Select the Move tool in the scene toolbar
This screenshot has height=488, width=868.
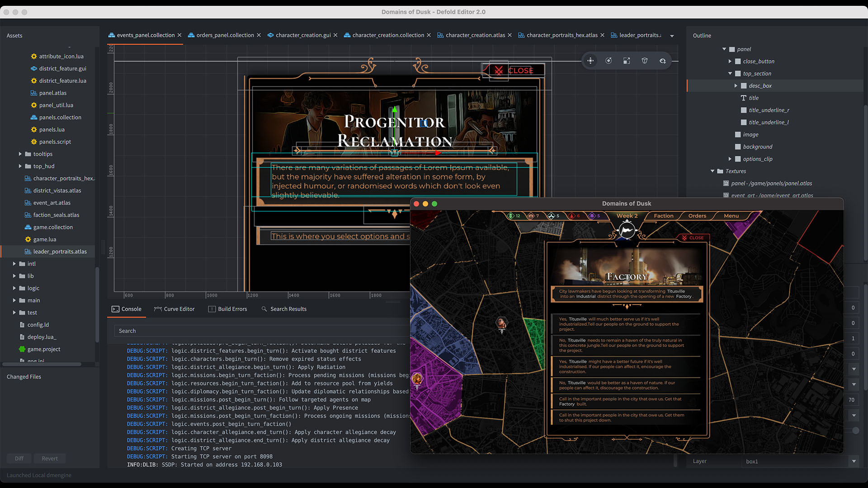tap(590, 60)
